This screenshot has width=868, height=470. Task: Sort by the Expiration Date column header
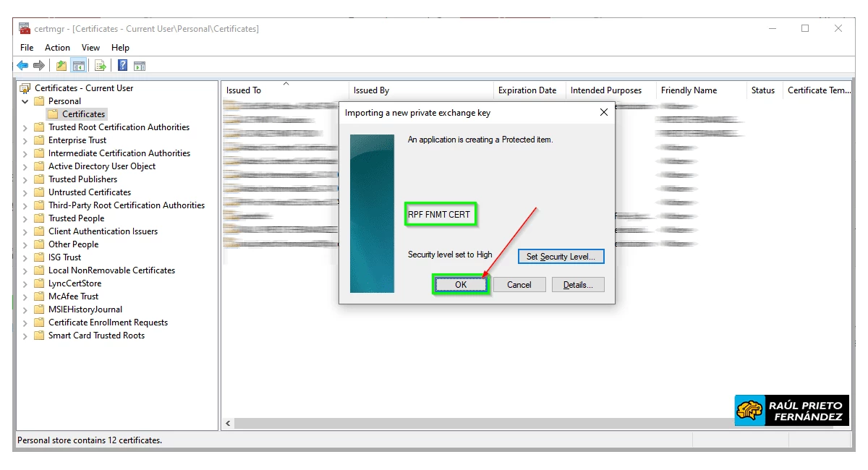(x=527, y=90)
